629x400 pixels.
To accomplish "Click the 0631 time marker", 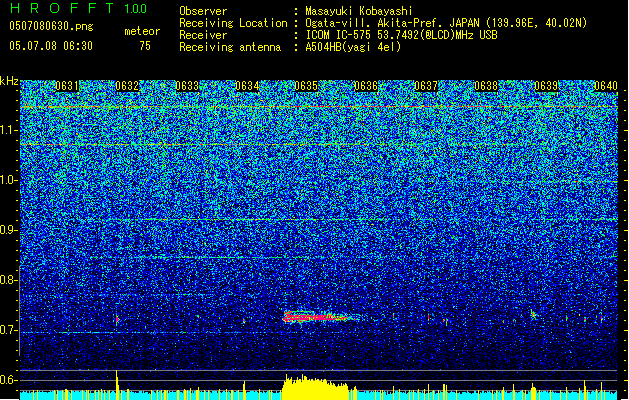I will [67, 86].
